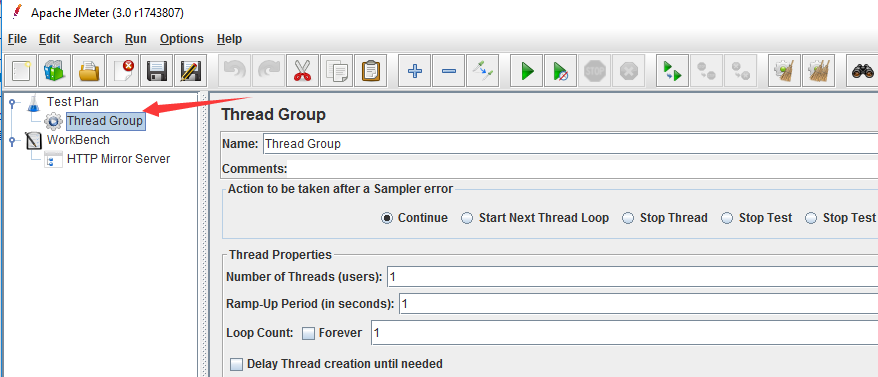Click the Shutdown icon with X
Viewport: 878px width, 377px height.
point(629,71)
